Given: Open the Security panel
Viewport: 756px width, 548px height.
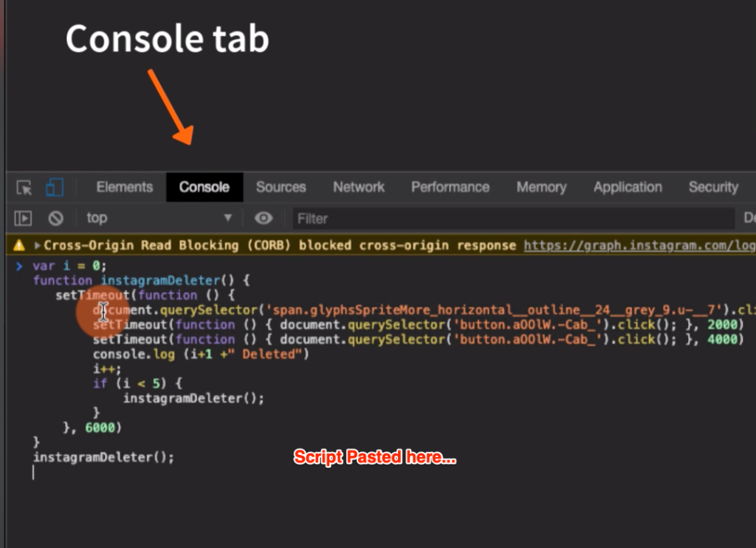Looking at the screenshot, I should click(712, 187).
